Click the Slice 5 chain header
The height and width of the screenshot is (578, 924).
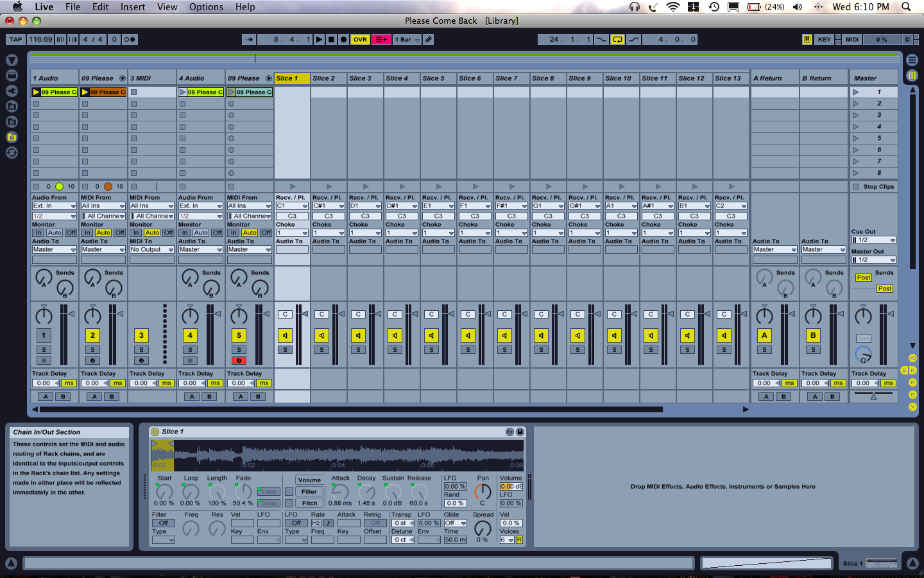click(438, 78)
